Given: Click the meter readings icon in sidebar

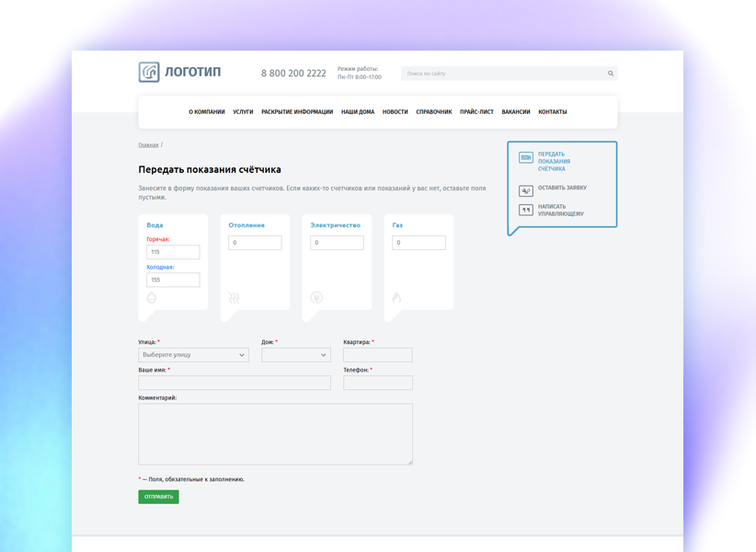Looking at the screenshot, I should pos(526,157).
